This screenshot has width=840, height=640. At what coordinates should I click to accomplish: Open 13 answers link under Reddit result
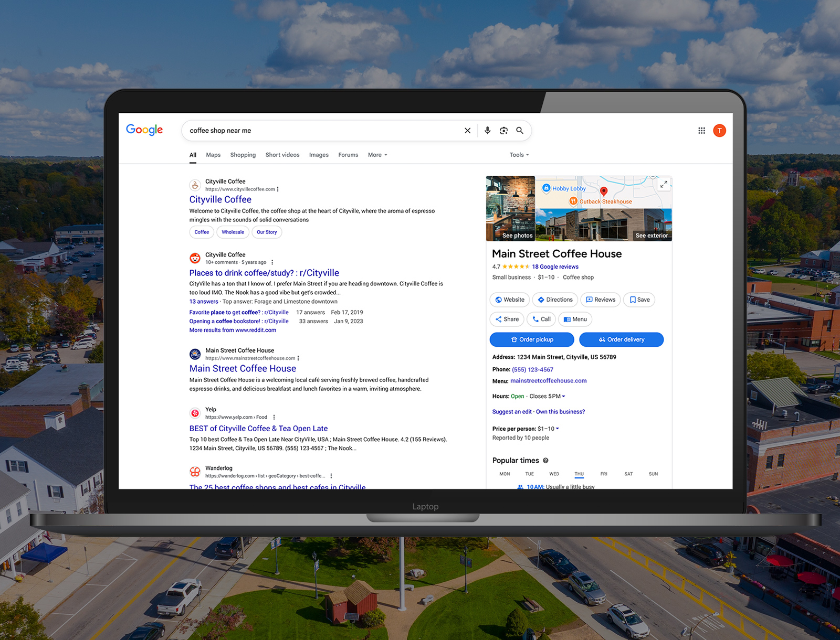[x=204, y=302]
